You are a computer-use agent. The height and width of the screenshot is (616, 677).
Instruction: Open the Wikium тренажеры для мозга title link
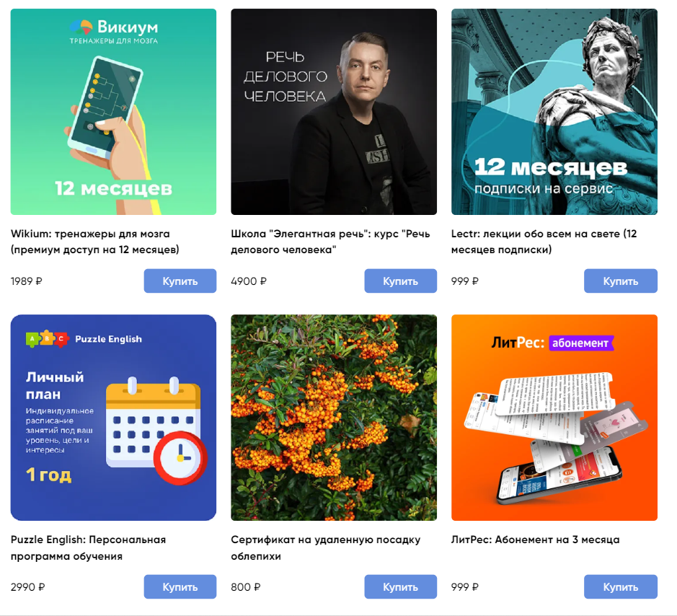point(95,242)
